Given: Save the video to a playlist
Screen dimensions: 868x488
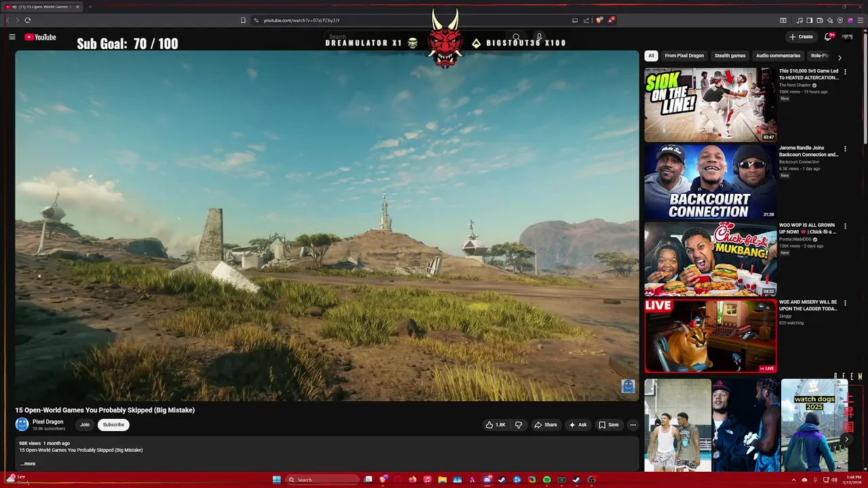Looking at the screenshot, I should [x=608, y=425].
